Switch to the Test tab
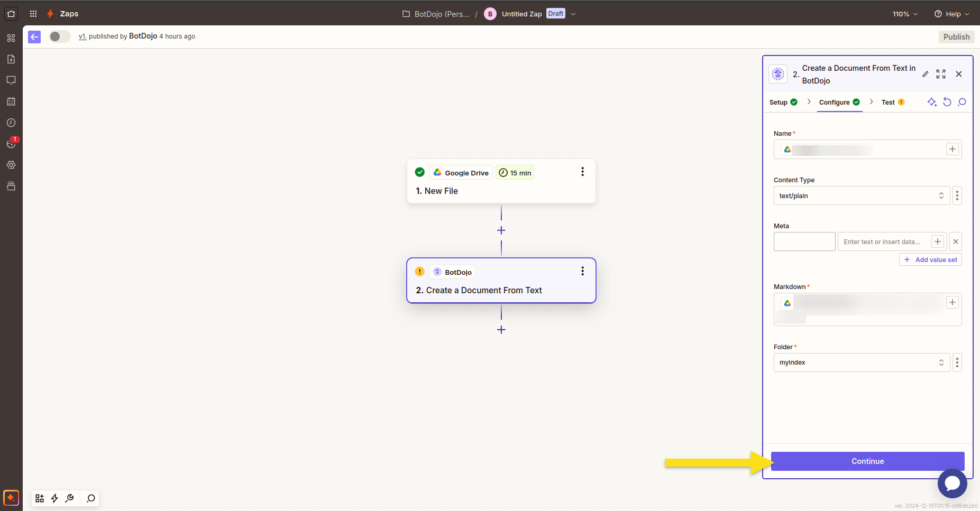The width and height of the screenshot is (980, 511). tap(893, 103)
